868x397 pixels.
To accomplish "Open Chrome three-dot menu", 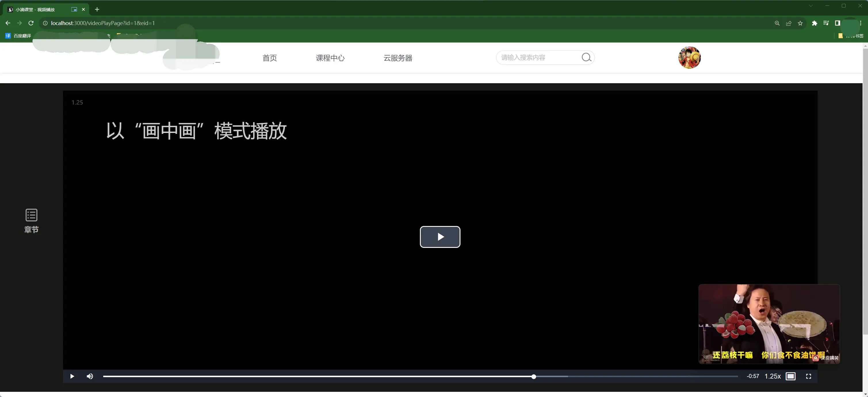I will [861, 23].
